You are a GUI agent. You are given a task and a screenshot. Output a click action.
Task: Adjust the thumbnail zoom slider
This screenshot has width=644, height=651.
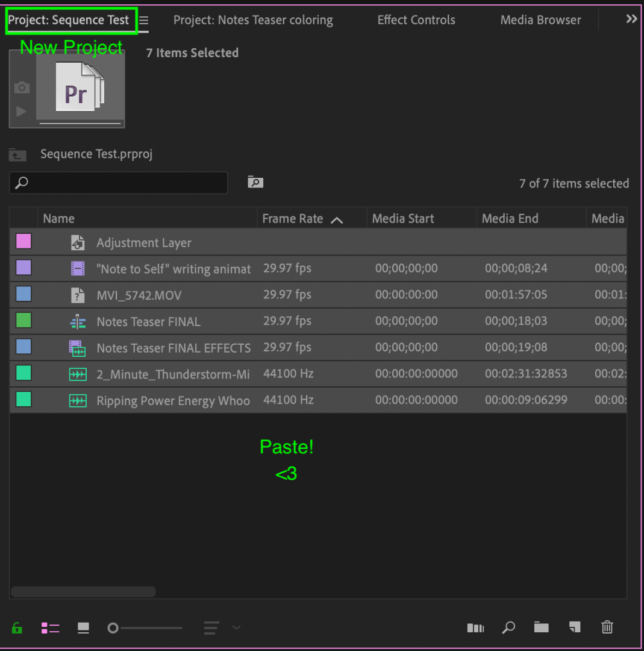(x=144, y=627)
